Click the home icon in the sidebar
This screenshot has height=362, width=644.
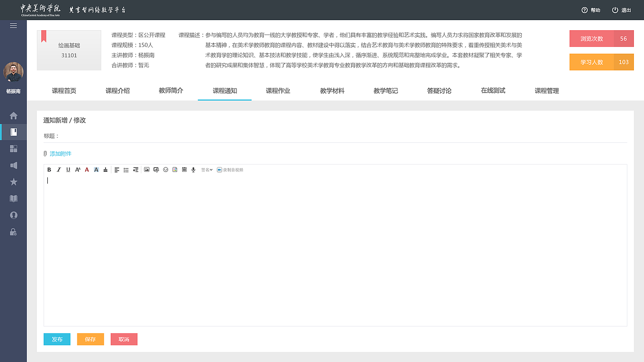coord(13,115)
